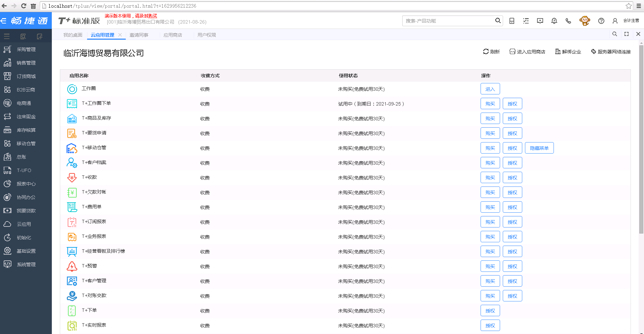The height and width of the screenshot is (334, 644).
Task: Switch to 应用商店 tab
Action: 173,35
